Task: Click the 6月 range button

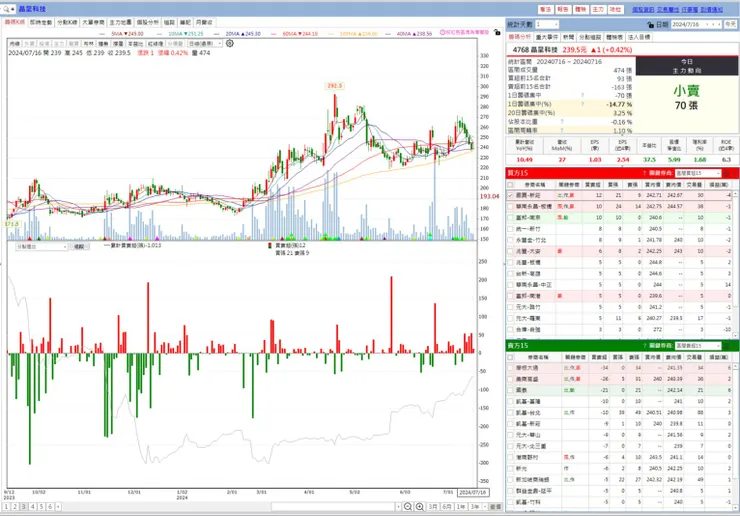Action: pyautogui.click(x=447, y=507)
